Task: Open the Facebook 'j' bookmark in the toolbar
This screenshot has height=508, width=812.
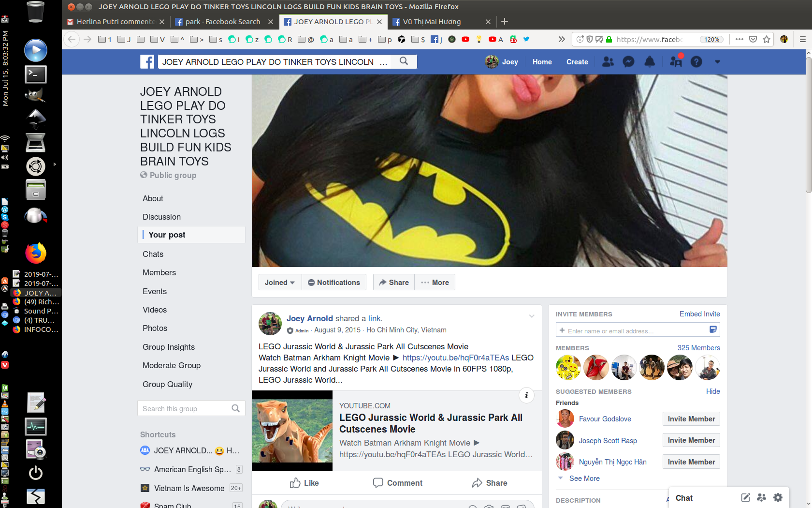Action: [x=436, y=39]
